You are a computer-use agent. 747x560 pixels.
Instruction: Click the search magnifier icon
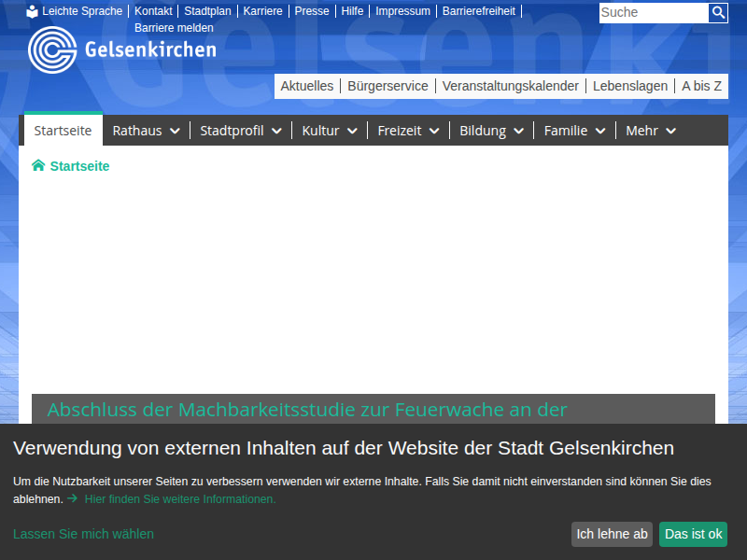(718, 12)
